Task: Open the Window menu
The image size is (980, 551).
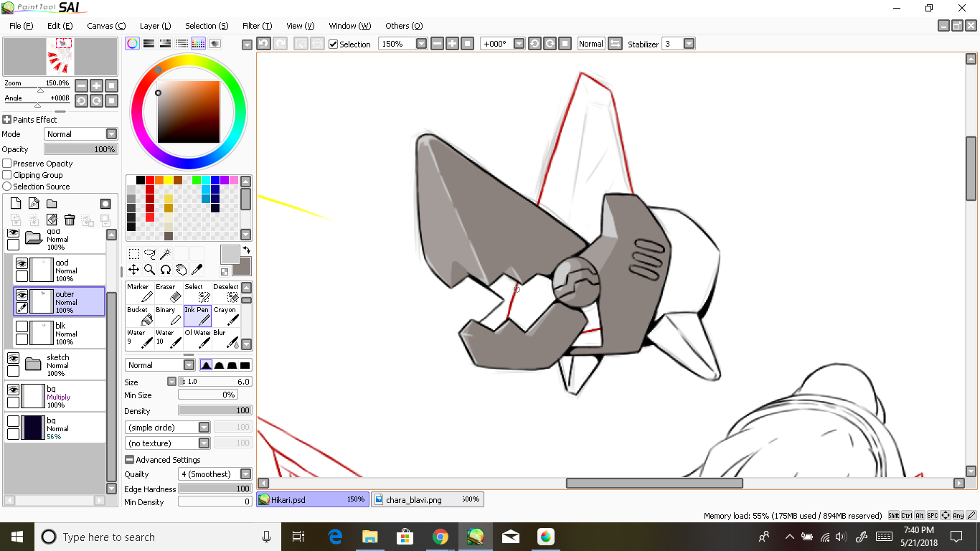Action: tap(350, 26)
